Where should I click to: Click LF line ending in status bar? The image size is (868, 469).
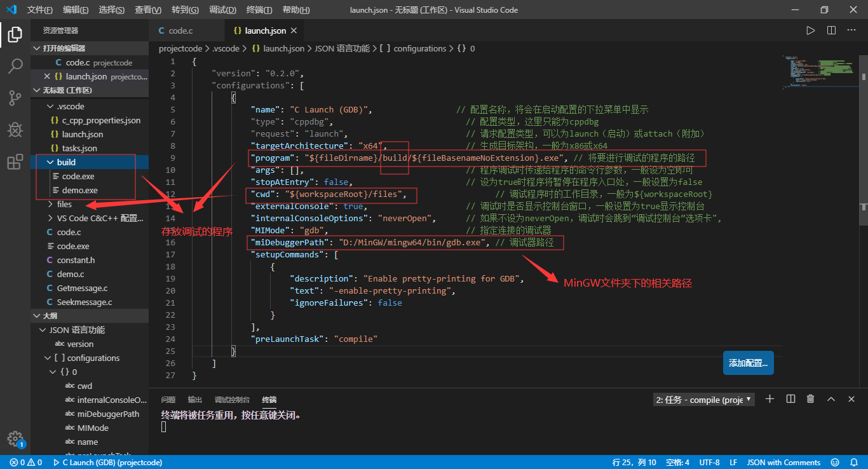733,463
